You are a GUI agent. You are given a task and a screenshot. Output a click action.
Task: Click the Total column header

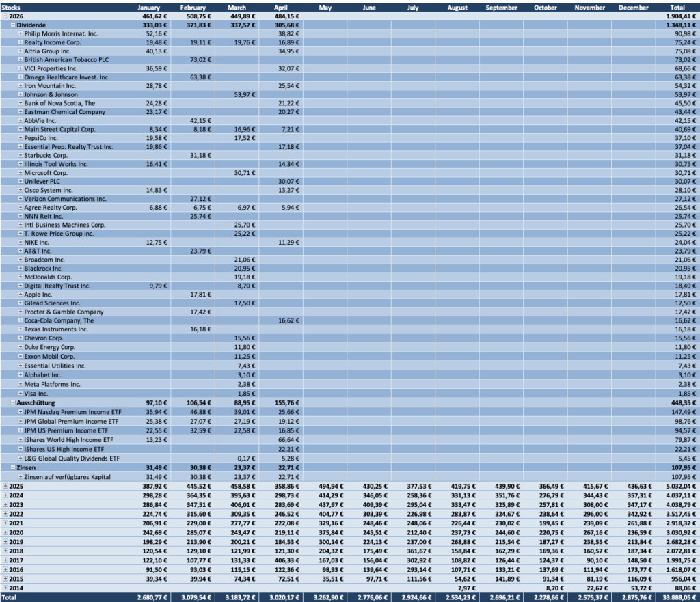[677, 8]
